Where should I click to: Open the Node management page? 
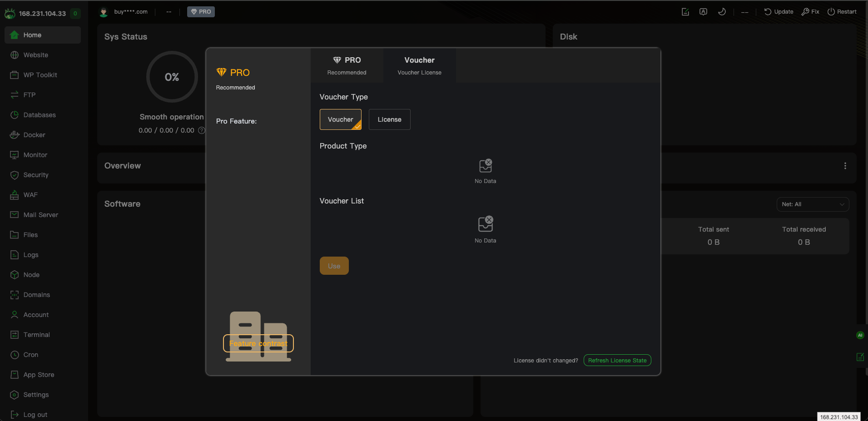(x=43, y=275)
